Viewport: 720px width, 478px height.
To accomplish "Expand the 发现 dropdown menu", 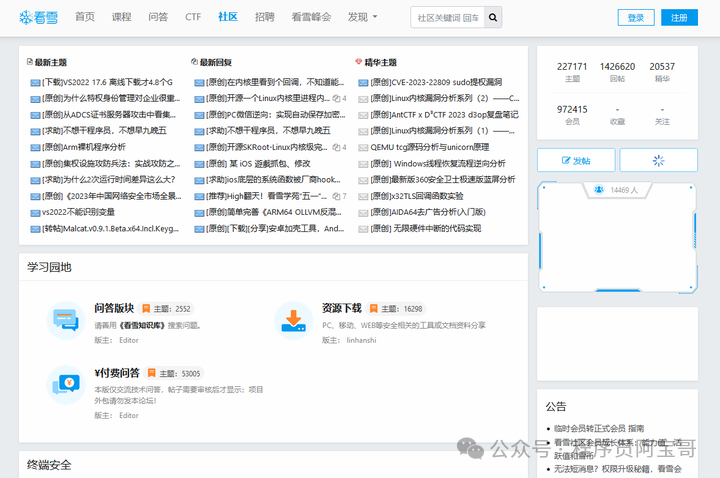I will pos(362,17).
